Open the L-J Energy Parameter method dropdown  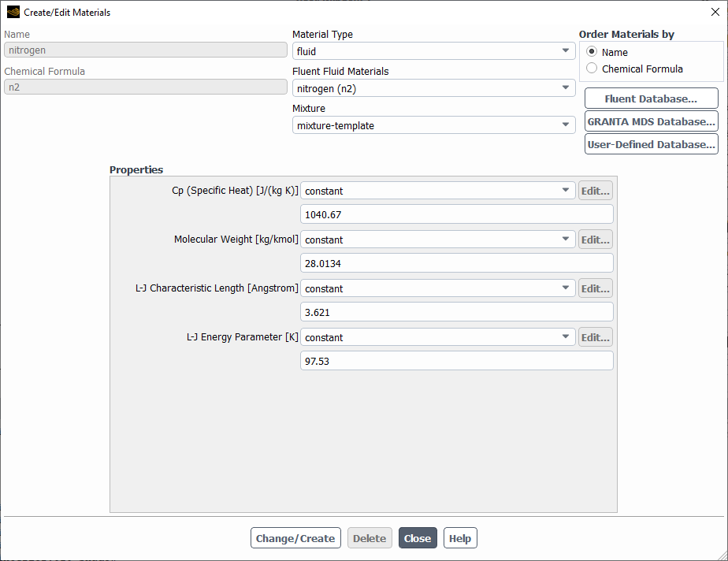(x=438, y=336)
